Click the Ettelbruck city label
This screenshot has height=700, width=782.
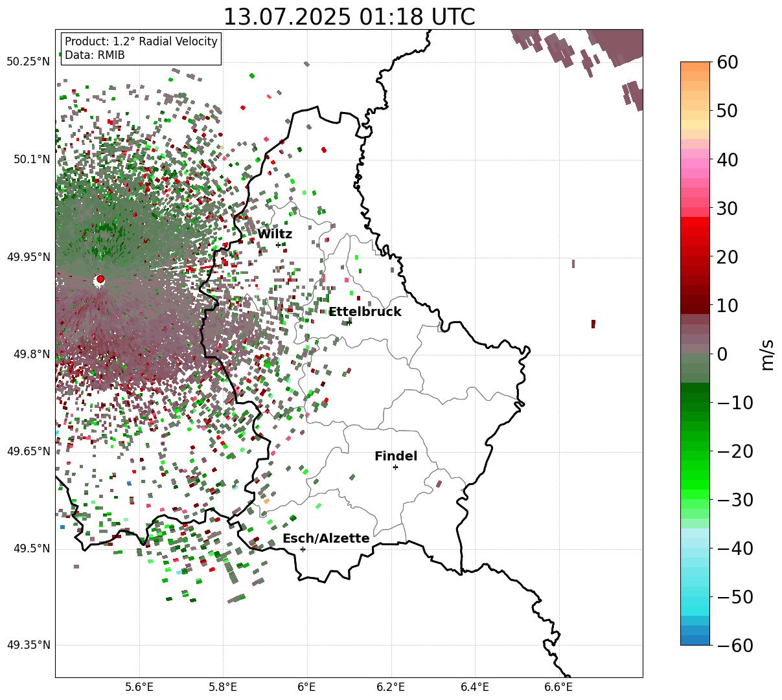(365, 312)
